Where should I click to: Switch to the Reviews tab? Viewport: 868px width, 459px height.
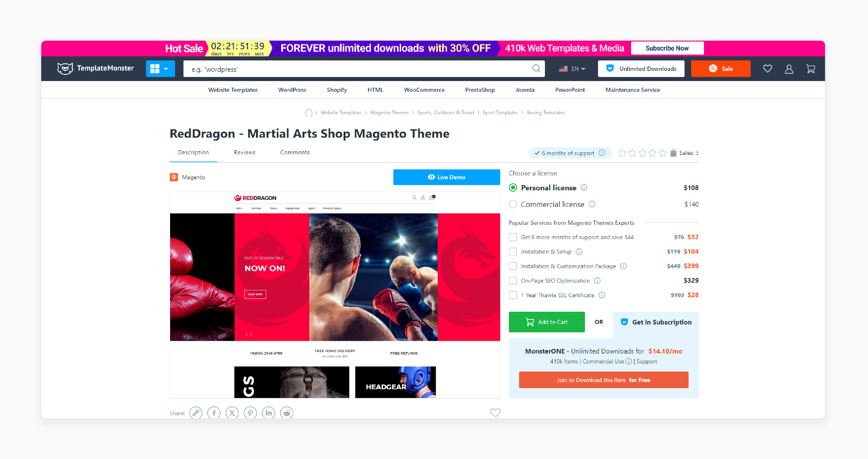click(244, 152)
